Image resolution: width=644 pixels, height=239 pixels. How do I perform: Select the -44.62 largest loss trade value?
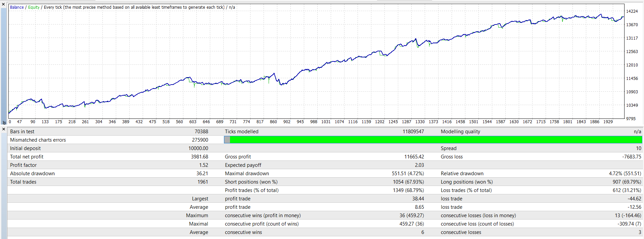(634, 199)
